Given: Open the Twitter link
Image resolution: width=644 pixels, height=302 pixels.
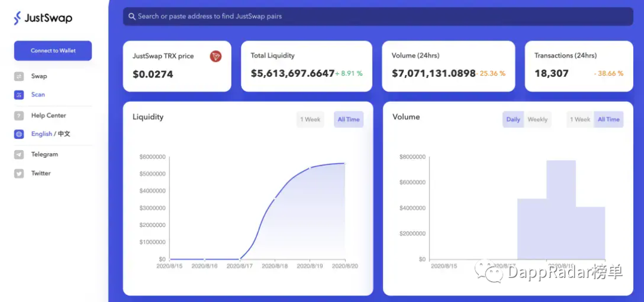Looking at the screenshot, I should (41, 173).
